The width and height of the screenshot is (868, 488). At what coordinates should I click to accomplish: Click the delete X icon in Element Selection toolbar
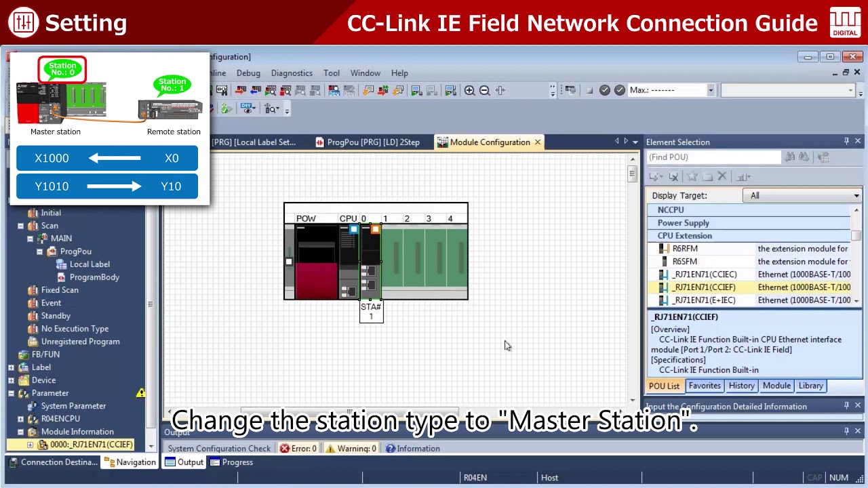[722, 176]
